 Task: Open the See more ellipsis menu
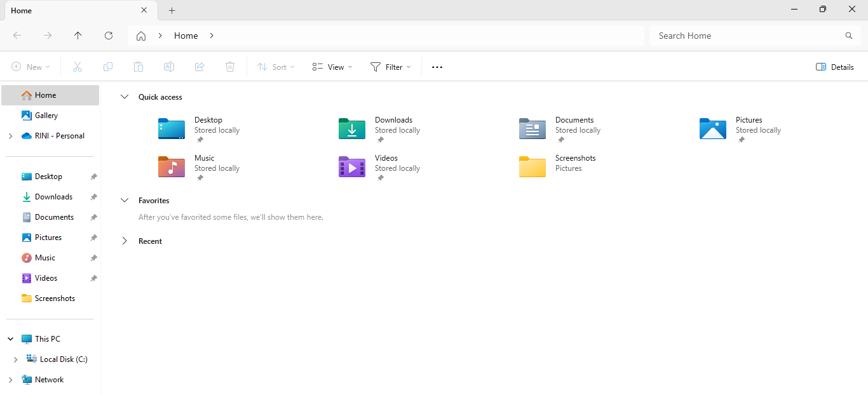[x=437, y=67]
